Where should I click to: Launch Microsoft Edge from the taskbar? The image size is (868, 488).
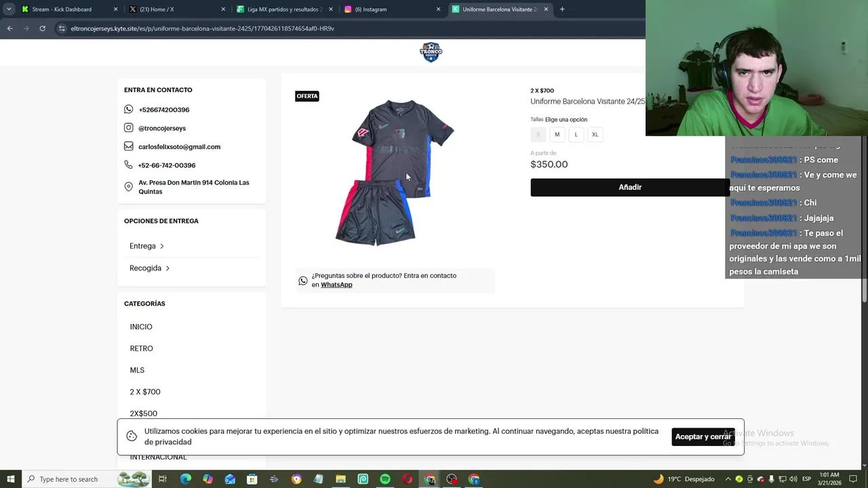[x=185, y=479]
